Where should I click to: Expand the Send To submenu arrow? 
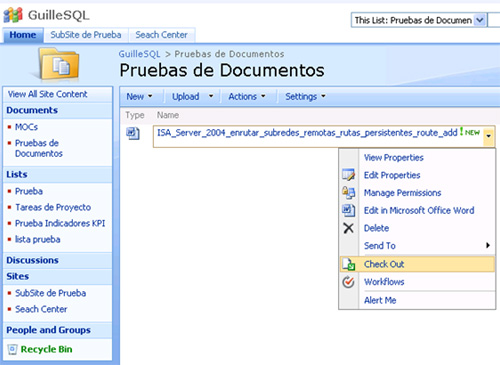488,245
